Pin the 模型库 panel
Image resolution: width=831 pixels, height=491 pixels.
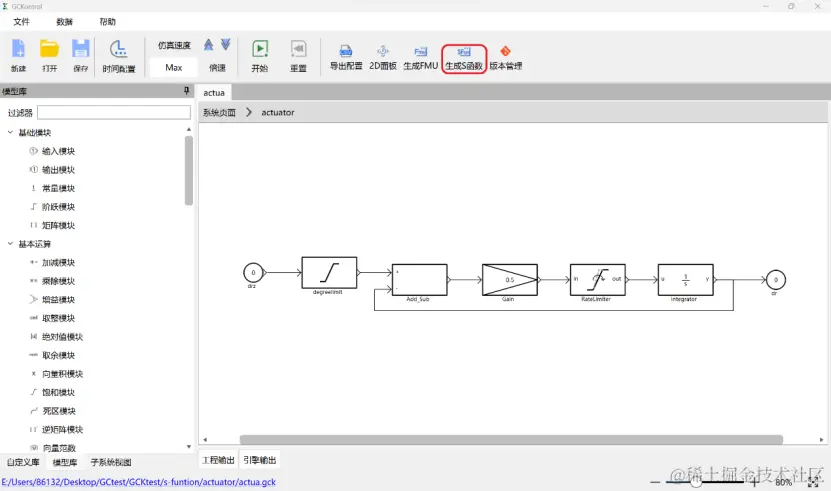click(187, 91)
